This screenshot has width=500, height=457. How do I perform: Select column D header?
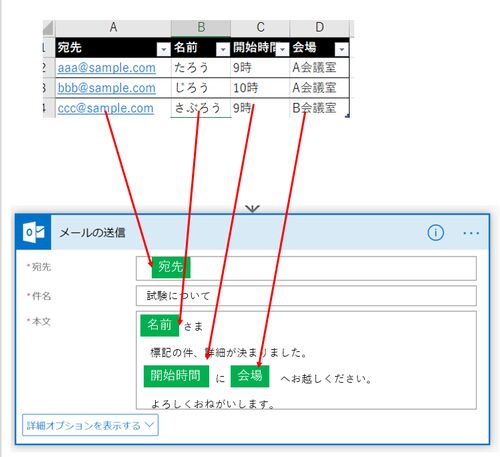319,28
